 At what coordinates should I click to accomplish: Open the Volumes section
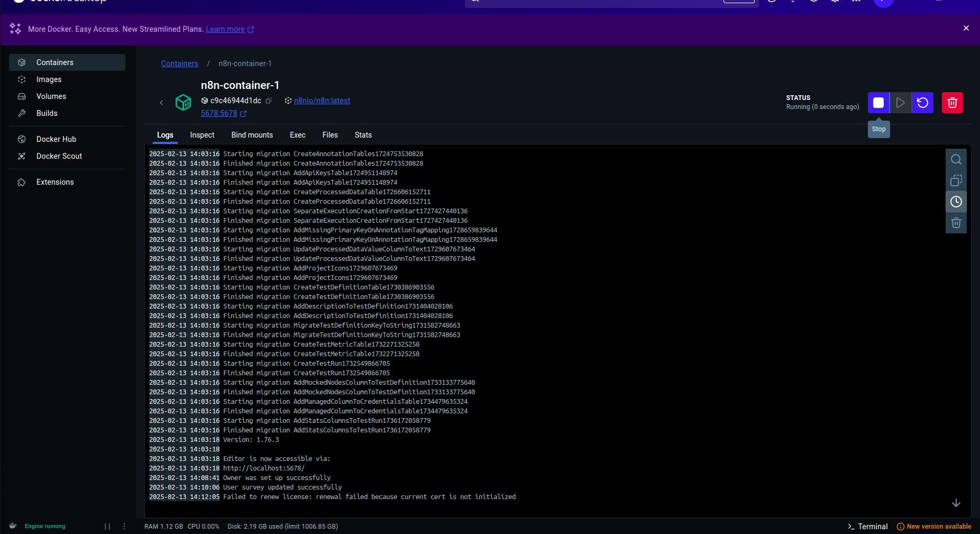pyautogui.click(x=51, y=96)
